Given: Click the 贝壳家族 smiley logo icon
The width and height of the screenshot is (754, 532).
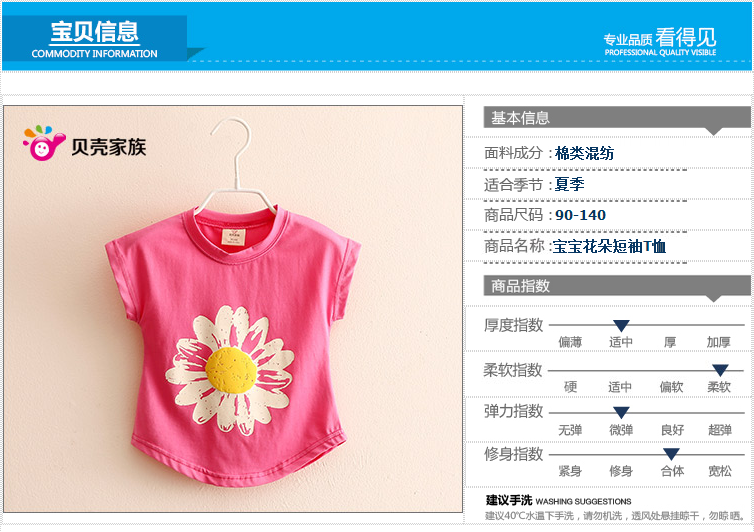Looking at the screenshot, I should click(44, 143).
